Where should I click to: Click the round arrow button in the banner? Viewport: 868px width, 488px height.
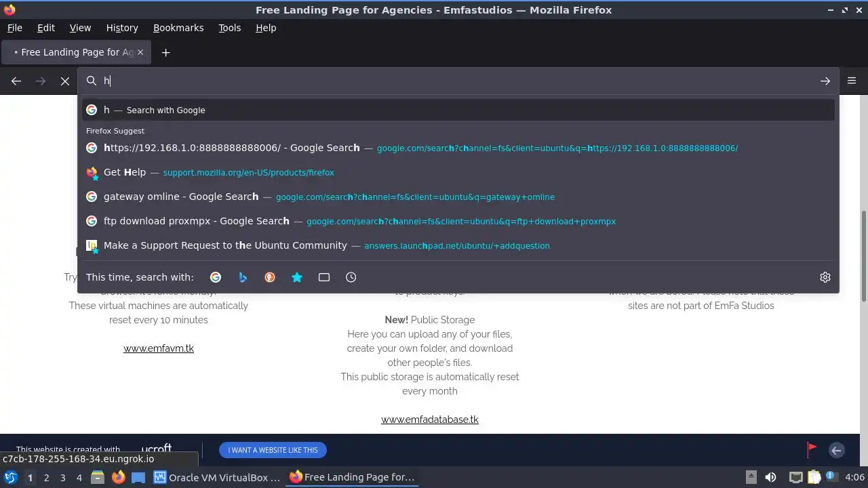837,450
